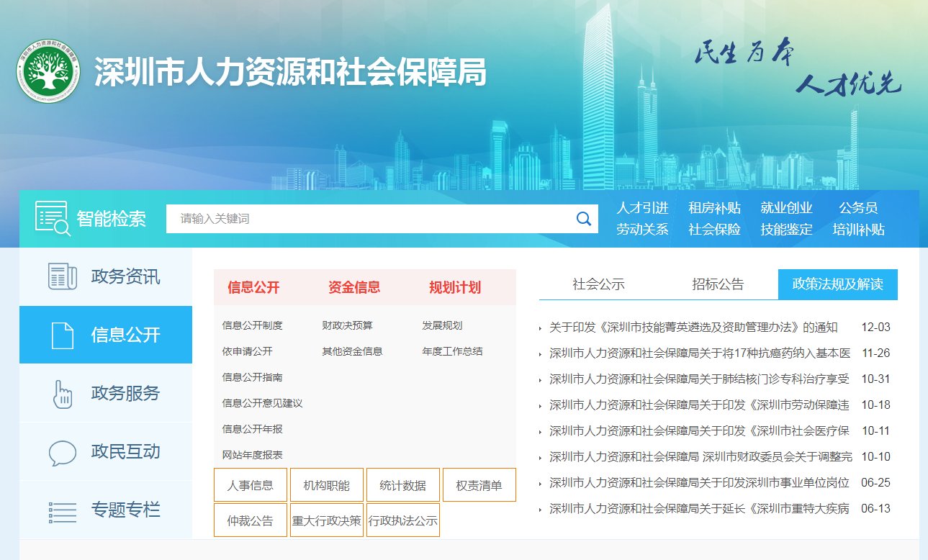Click the search magnifier icon
The width and height of the screenshot is (928, 560).
(584, 219)
